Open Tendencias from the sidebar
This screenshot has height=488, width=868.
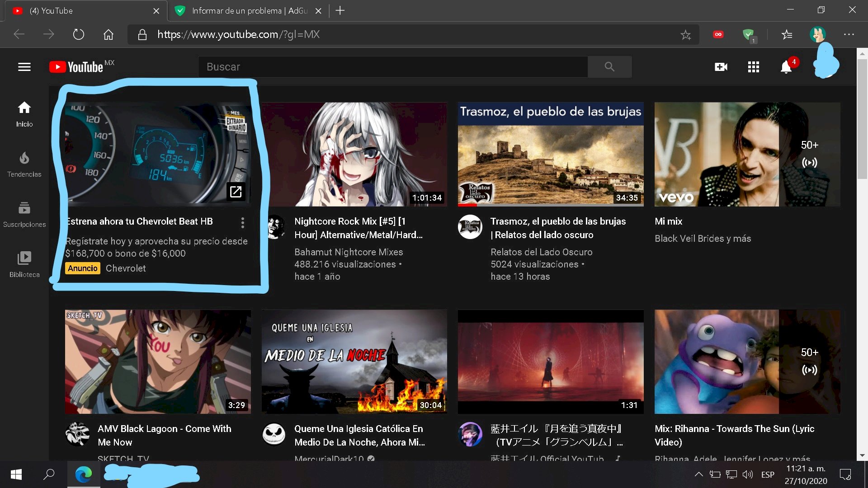[x=24, y=164]
